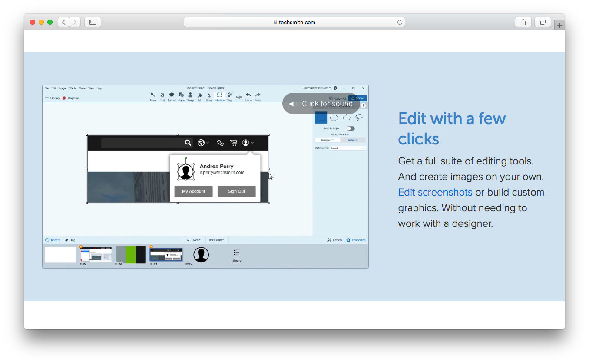This screenshot has width=589, height=364.
Task: Open the Share menu
Action: (82, 88)
